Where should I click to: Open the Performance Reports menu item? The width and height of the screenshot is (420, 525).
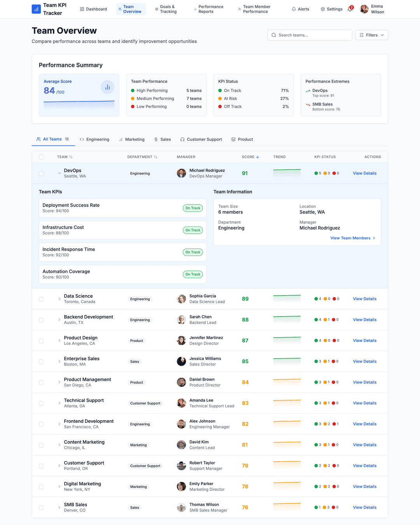pos(209,9)
